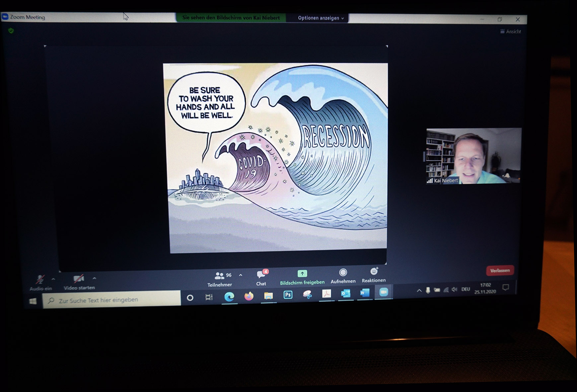Open Wi-Fi network tray icon

click(x=446, y=290)
